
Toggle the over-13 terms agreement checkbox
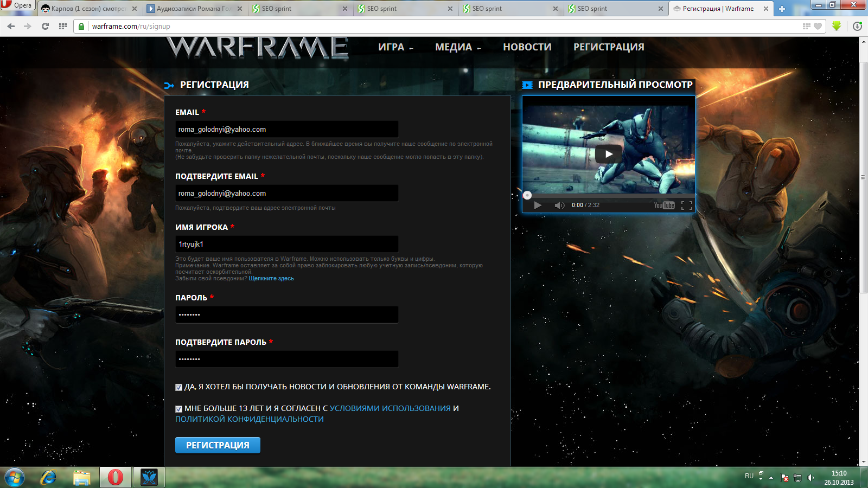coord(178,409)
